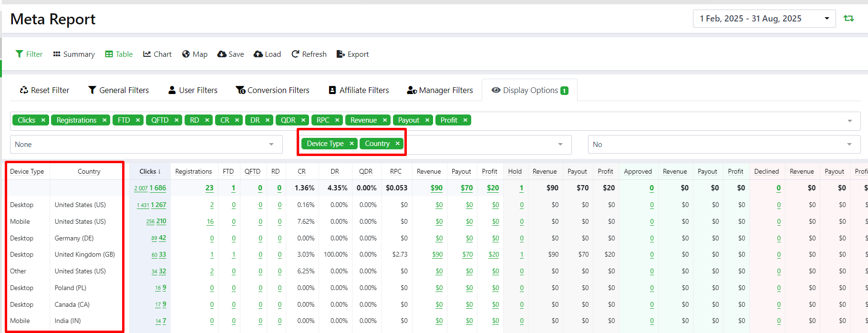Save the current report
868x333 pixels.
[x=230, y=54]
